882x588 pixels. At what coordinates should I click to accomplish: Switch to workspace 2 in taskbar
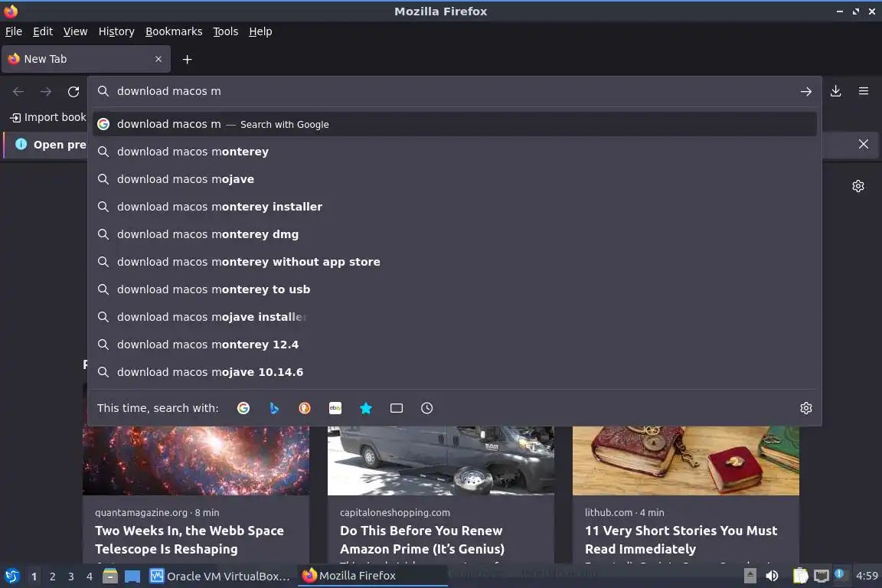52,577
